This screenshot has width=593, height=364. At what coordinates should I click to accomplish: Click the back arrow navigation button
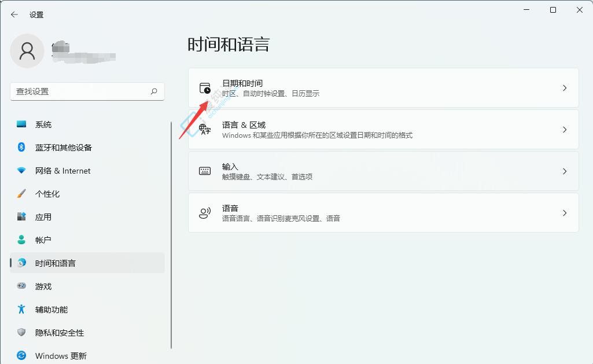14,14
